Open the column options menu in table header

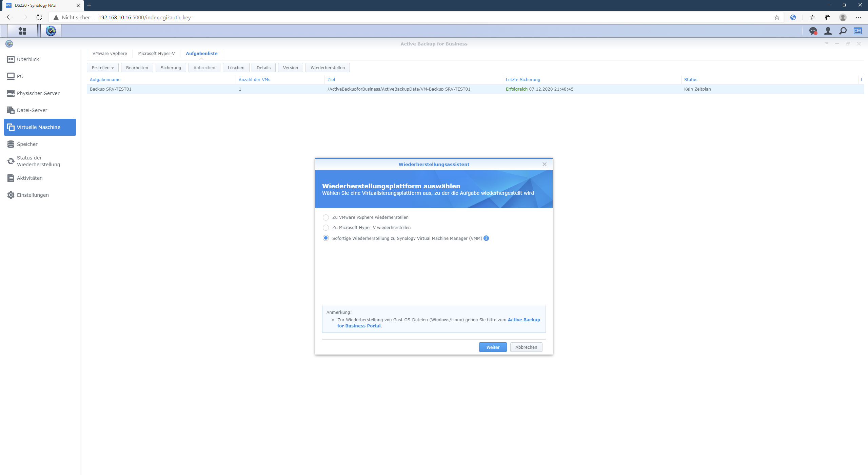click(861, 80)
